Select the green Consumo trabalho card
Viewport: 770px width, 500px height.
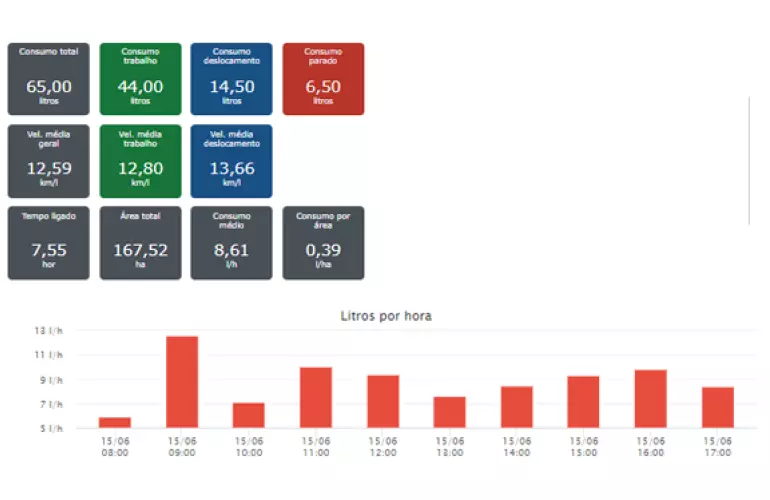140,79
